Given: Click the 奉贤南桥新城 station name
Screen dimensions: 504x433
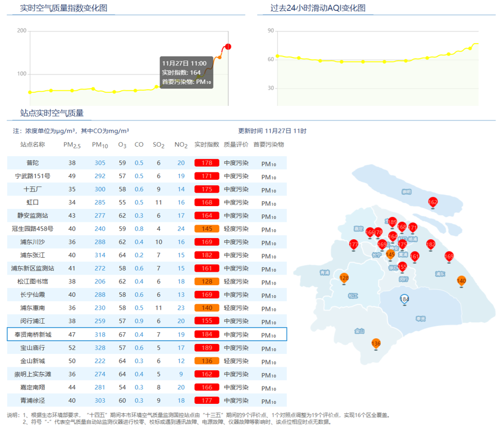Looking at the screenshot, I should 32,334.
